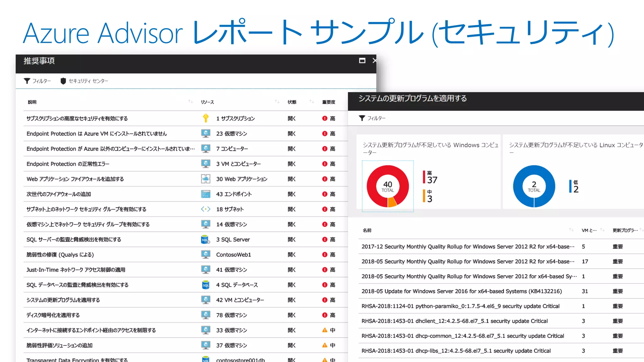Click computer icon next to 7 コンピューター

(x=206, y=149)
